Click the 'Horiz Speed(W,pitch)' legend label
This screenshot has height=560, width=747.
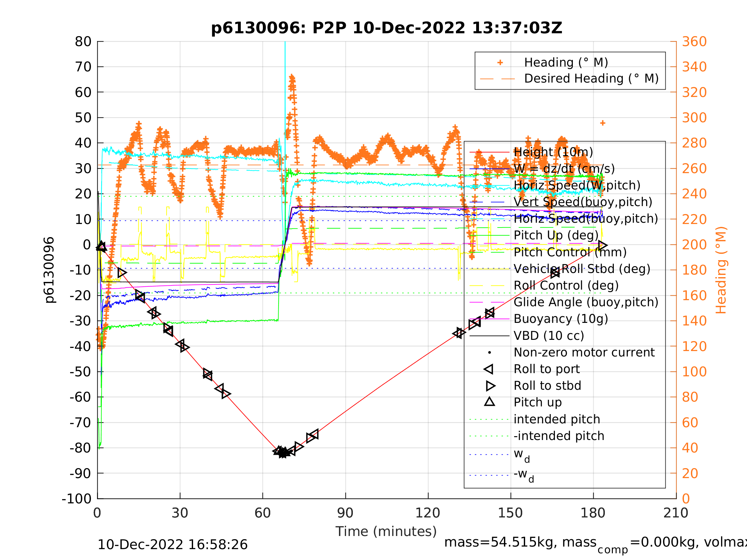point(577,185)
